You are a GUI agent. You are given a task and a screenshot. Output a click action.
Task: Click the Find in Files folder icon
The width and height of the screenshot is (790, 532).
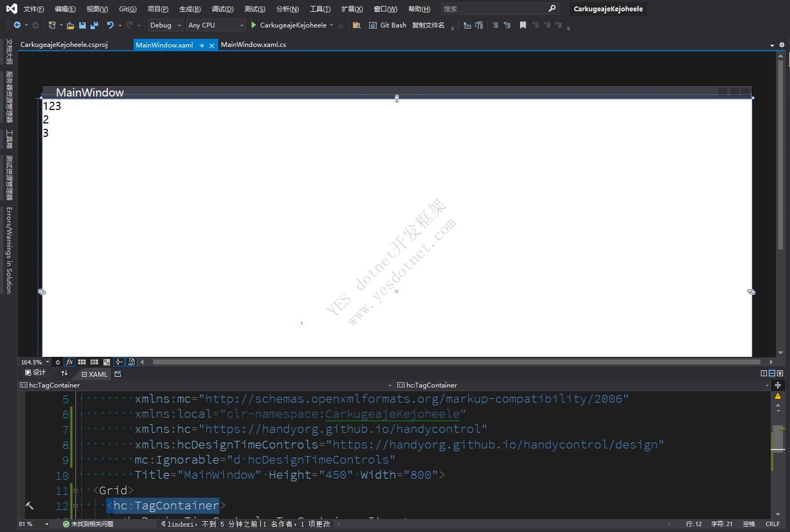coord(356,25)
